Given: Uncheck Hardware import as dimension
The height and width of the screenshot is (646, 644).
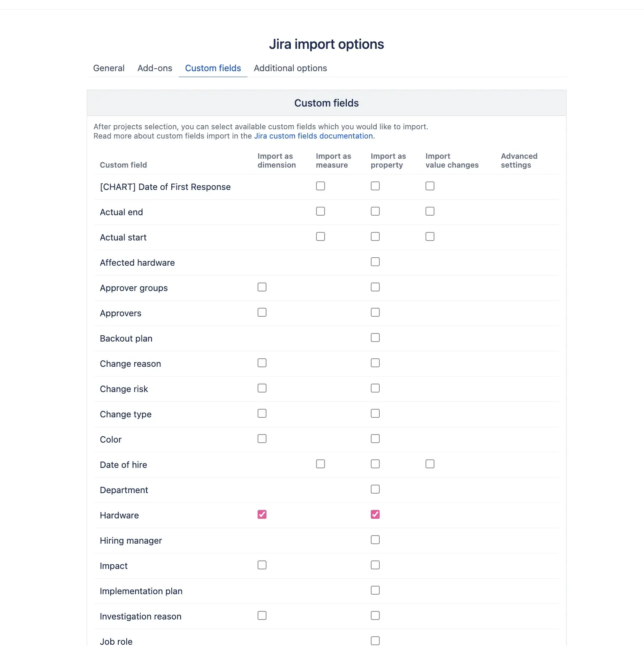Looking at the screenshot, I should click(262, 515).
